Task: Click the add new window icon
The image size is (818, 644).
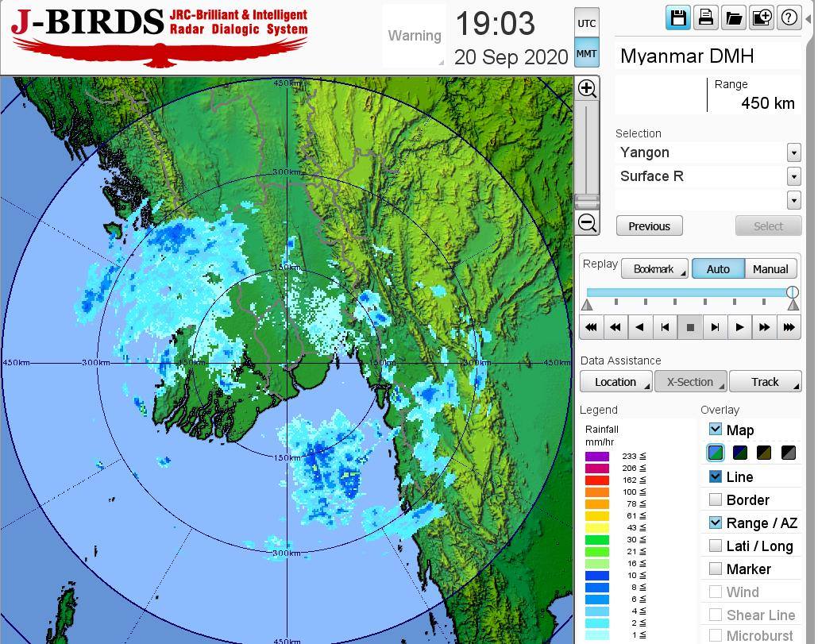Action: pyautogui.click(x=762, y=17)
